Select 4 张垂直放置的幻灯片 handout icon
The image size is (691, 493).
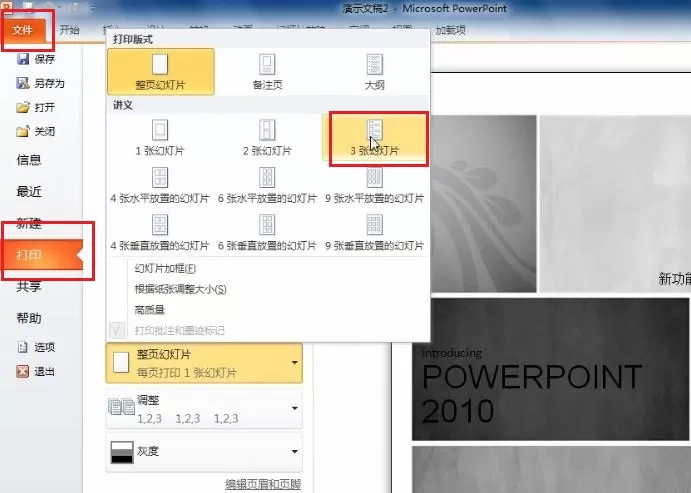160,225
